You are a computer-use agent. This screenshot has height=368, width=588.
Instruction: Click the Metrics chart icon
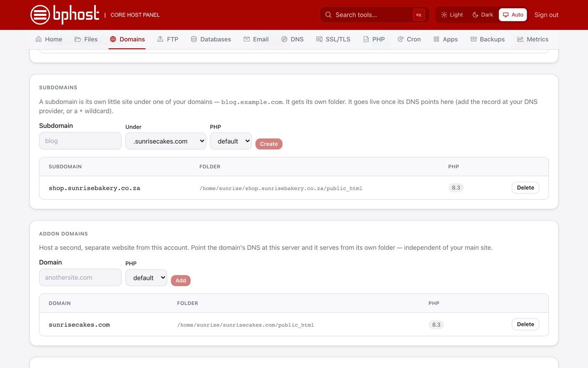pos(520,39)
